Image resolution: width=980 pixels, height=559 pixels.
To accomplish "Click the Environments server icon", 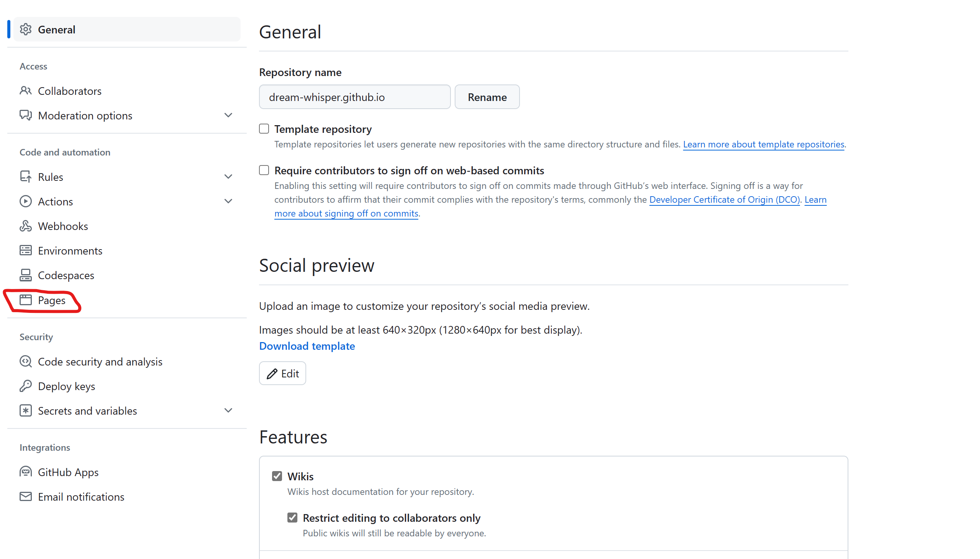I will coord(25,250).
